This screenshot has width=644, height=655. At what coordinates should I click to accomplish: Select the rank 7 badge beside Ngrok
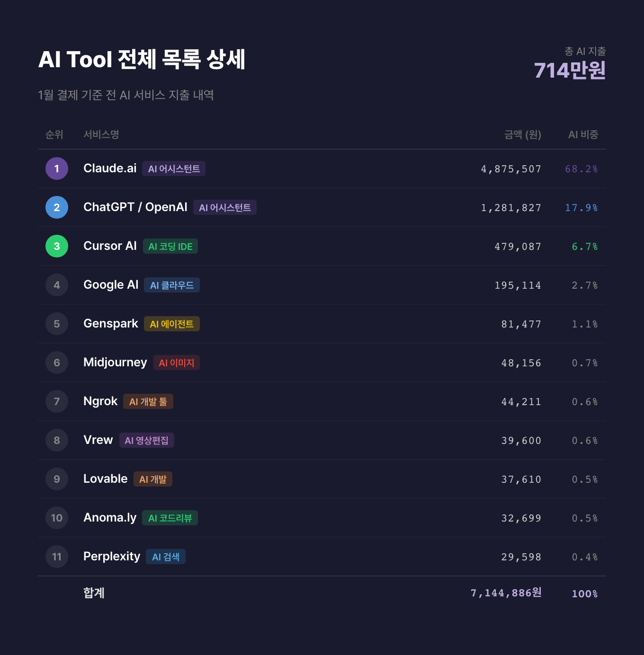pyautogui.click(x=57, y=401)
